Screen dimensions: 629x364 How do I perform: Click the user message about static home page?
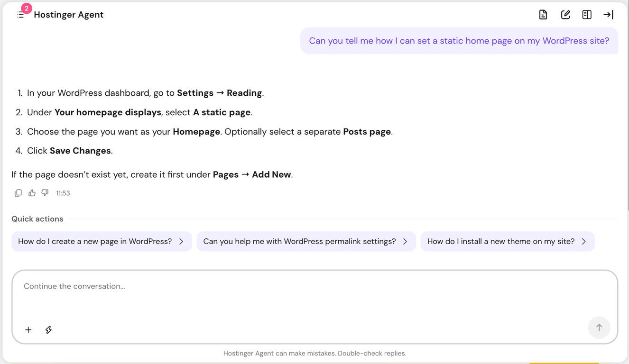click(x=459, y=41)
